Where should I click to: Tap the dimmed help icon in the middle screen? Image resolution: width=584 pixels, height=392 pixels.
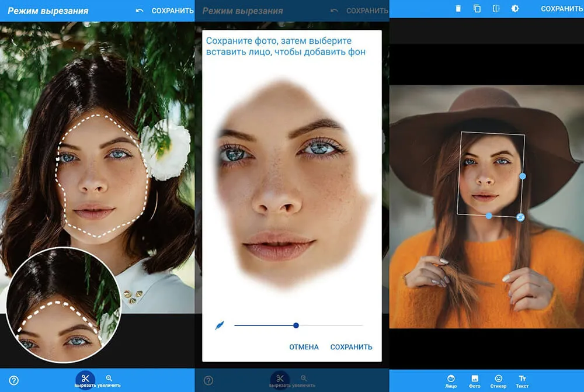[208, 380]
